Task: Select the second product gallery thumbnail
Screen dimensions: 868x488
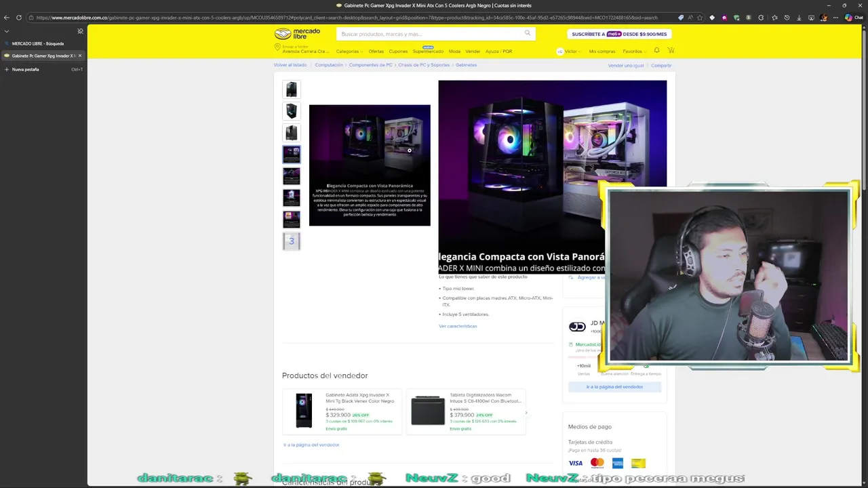Action: [292, 111]
